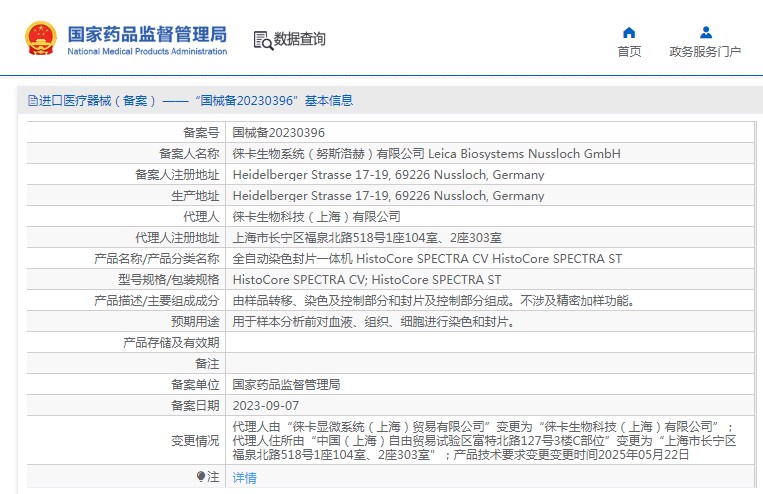The height and width of the screenshot is (494, 763).
Task: Select 代理人 value 徕卡生物科技(上海)有限公司
Action: click(x=316, y=216)
